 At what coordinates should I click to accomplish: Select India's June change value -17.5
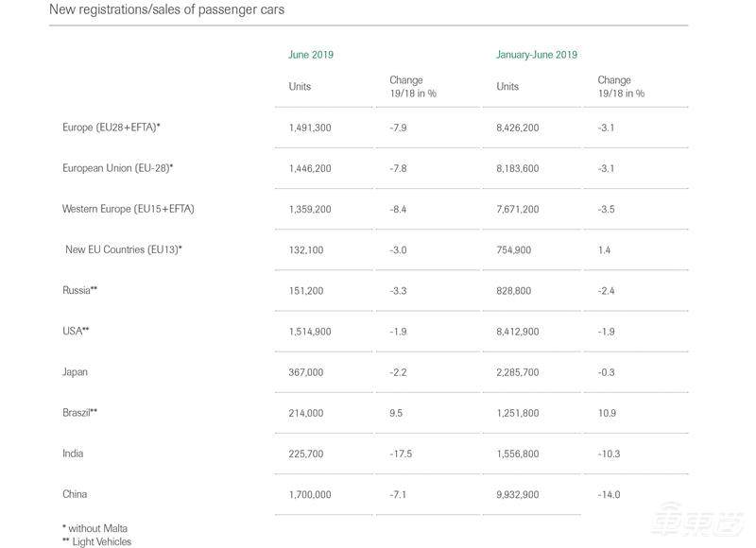coord(401,454)
